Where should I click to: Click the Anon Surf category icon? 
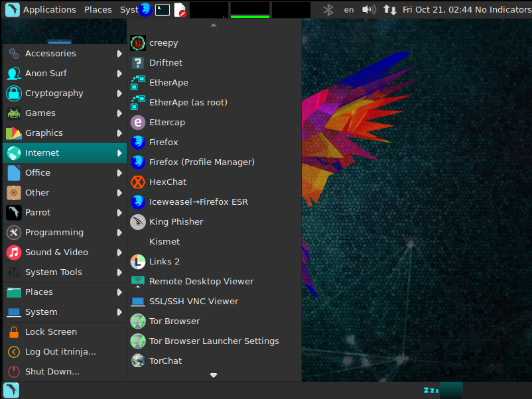(13, 73)
